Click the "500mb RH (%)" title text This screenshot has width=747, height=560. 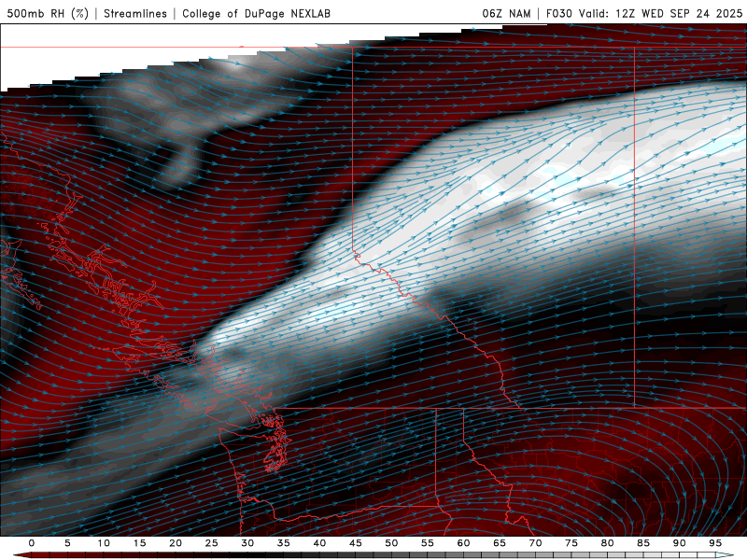pos(48,13)
